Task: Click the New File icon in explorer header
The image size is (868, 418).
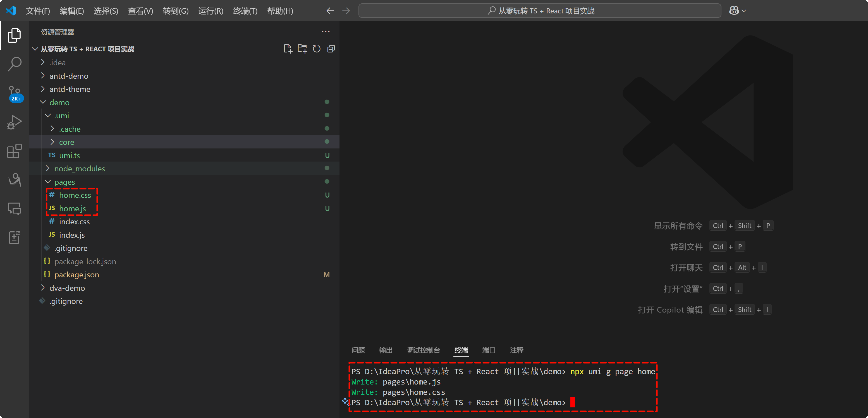Action: pos(288,49)
